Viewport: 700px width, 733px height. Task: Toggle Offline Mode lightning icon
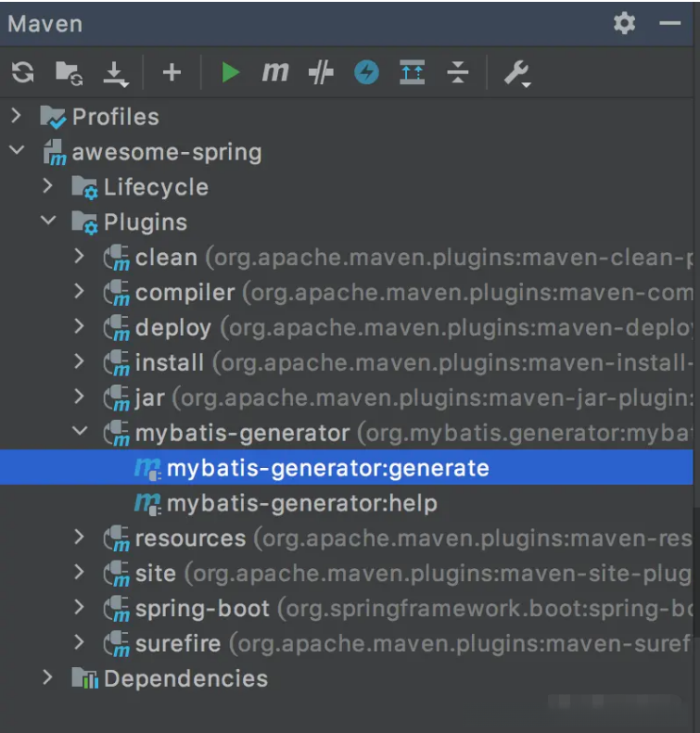click(x=366, y=73)
